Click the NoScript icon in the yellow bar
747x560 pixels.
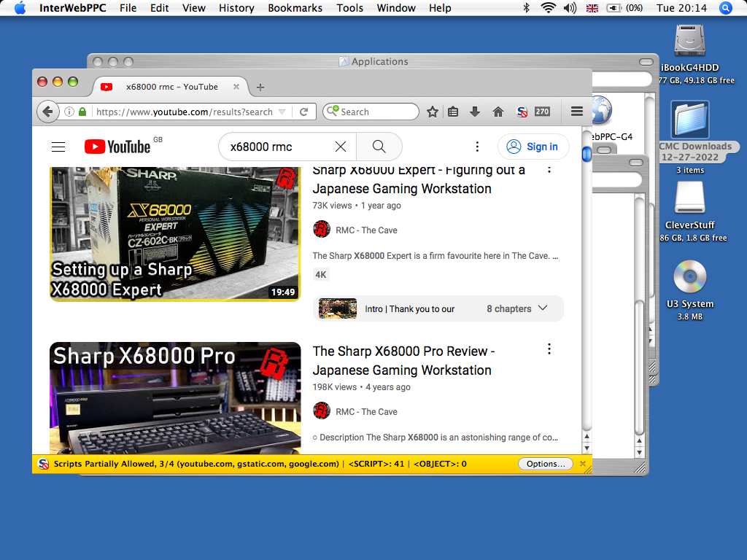(43, 464)
